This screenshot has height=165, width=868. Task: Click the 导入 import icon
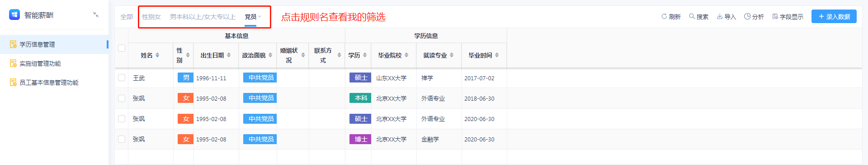click(x=719, y=16)
